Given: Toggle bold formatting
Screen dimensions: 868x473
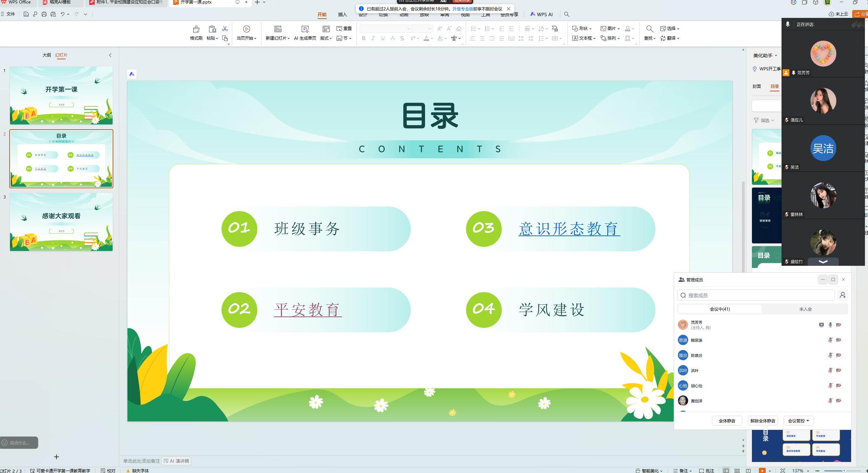Looking at the screenshot, I should point(364,38).
